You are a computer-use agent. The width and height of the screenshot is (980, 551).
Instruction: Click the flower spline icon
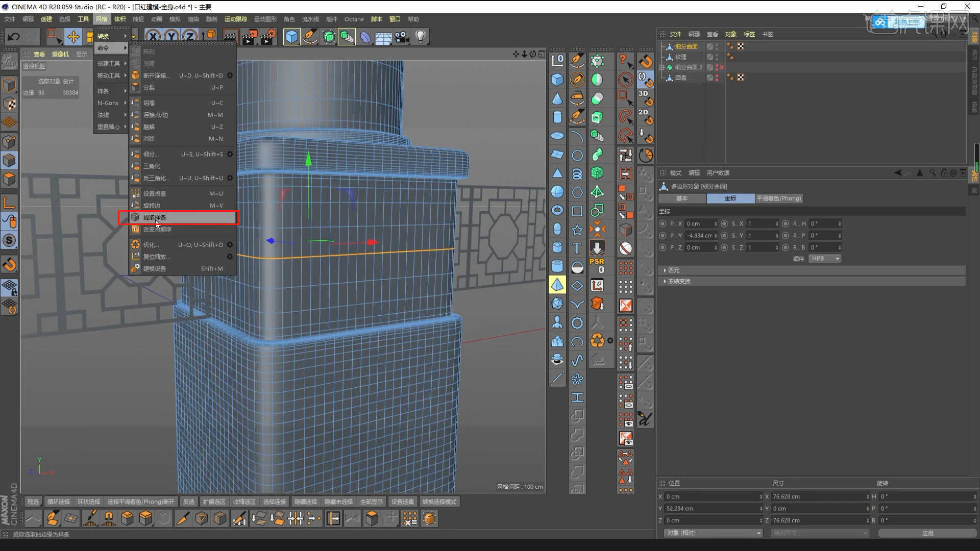click(x=577, y=379)
